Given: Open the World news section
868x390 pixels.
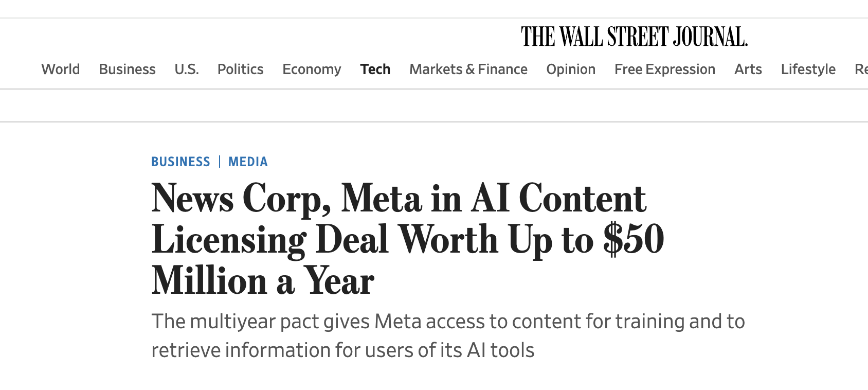Looking at the screenshot, I should (60, 69).
